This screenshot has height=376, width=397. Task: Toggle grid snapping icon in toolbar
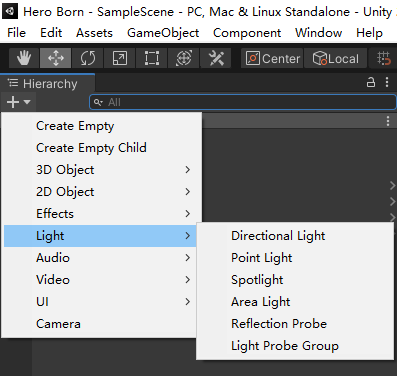[384, 59]
